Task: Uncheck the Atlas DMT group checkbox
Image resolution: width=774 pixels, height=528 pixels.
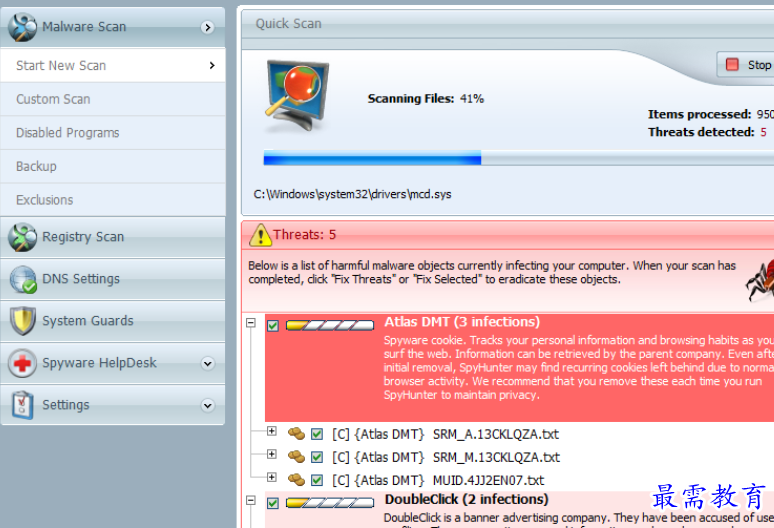Action: click(273, 326)
